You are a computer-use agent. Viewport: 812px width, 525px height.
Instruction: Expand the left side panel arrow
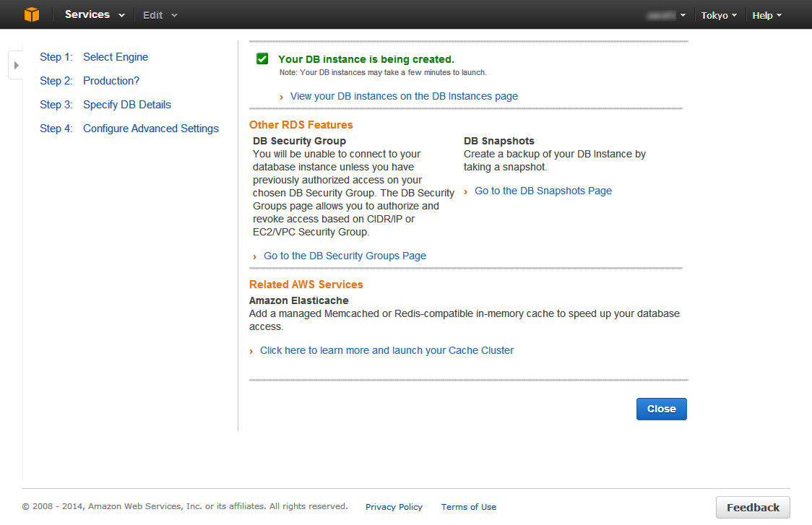pos(16,65)
